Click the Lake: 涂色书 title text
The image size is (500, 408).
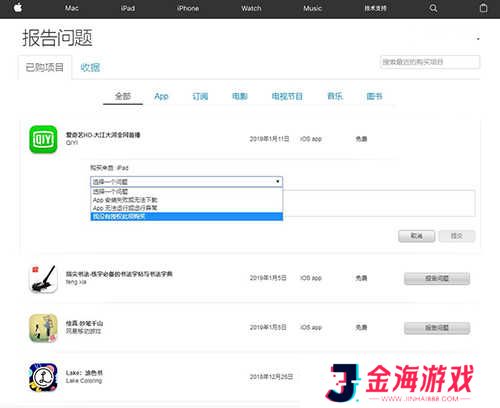click(84, 373)
